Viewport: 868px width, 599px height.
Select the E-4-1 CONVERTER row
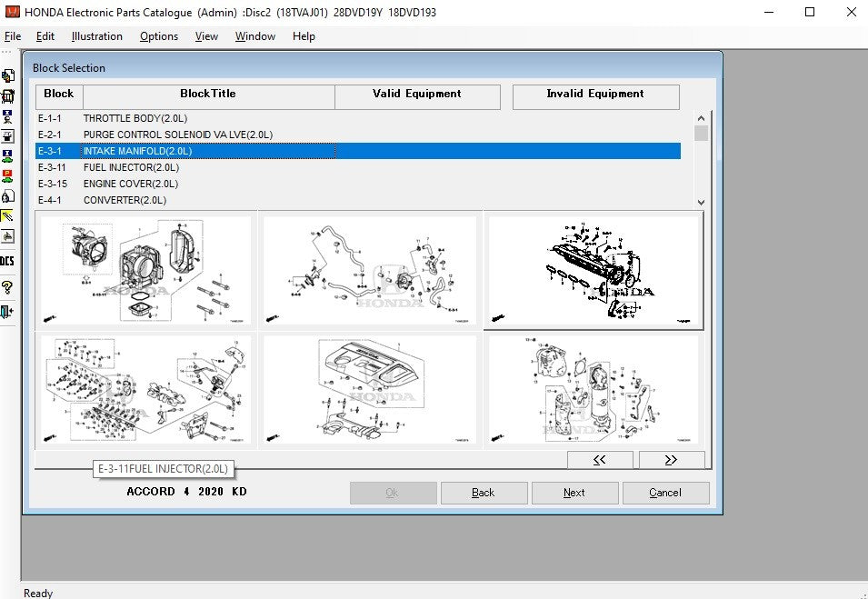(x=125, y=200)
